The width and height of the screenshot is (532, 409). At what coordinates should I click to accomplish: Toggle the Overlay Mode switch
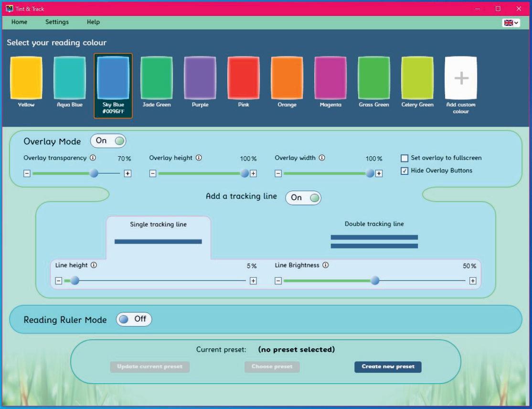coord(108,141)
